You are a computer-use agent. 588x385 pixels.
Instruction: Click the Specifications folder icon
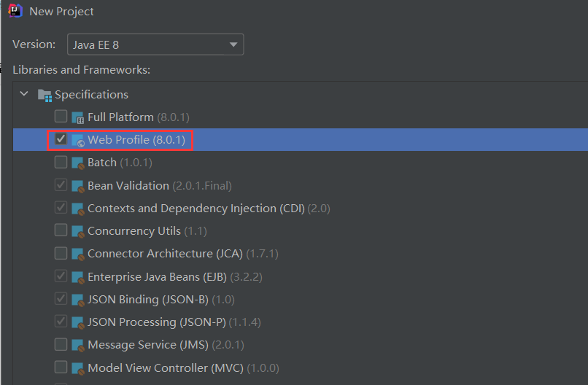[45, 95]
